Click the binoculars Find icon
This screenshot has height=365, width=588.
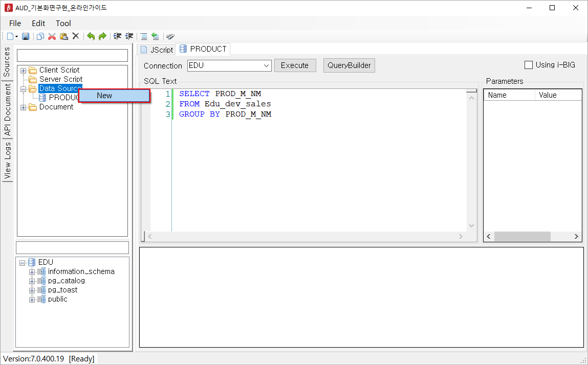(170, 36)
